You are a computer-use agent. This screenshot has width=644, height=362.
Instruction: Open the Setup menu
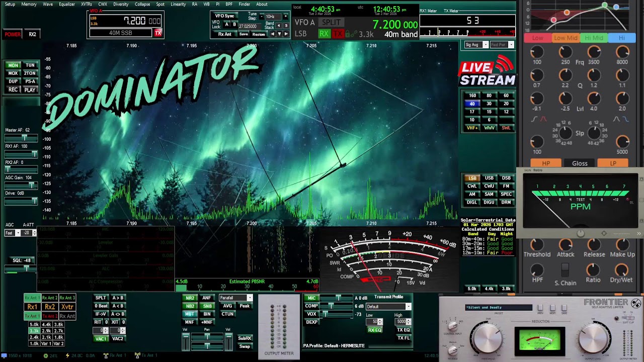click(x=10, y=4)
